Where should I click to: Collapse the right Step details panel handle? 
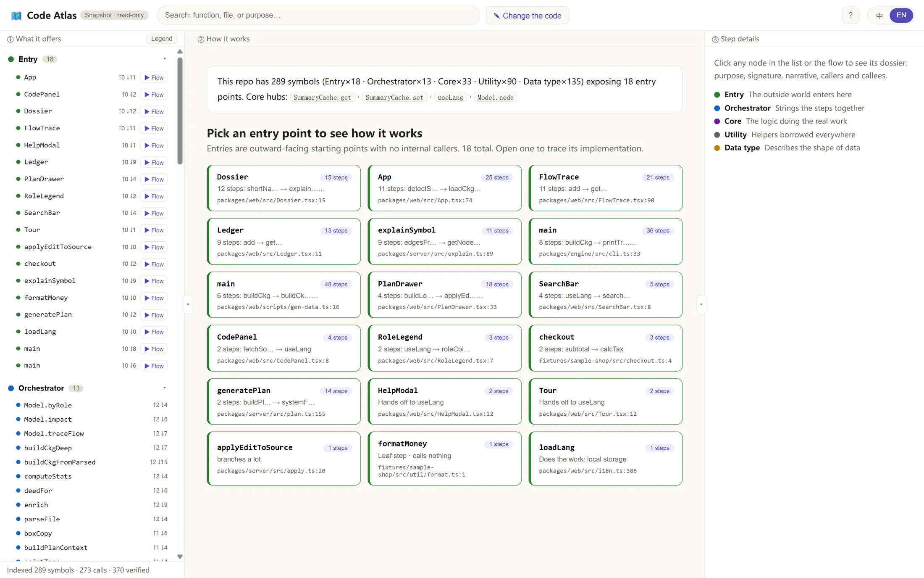(x=701, y=304)
